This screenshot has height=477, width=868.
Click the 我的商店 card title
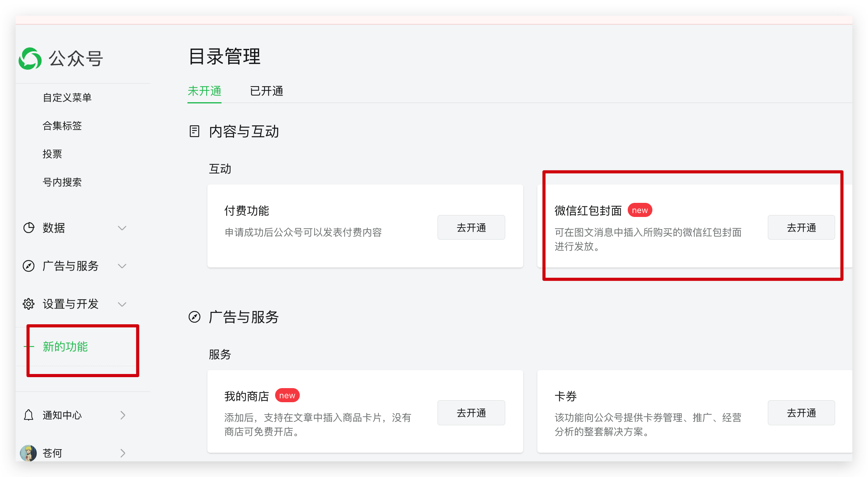[x=247, y=396]
